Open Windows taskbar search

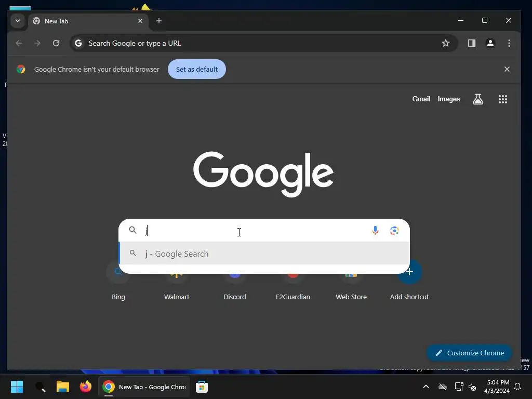41,387
